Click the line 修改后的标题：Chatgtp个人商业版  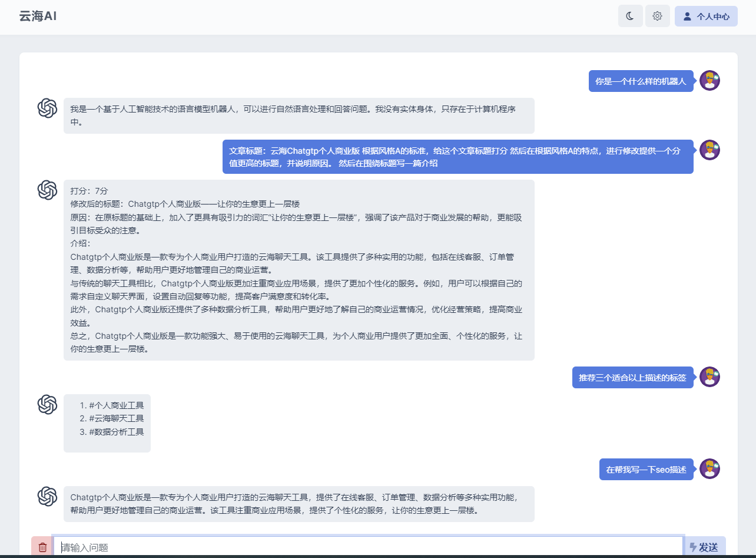point(185,204)
